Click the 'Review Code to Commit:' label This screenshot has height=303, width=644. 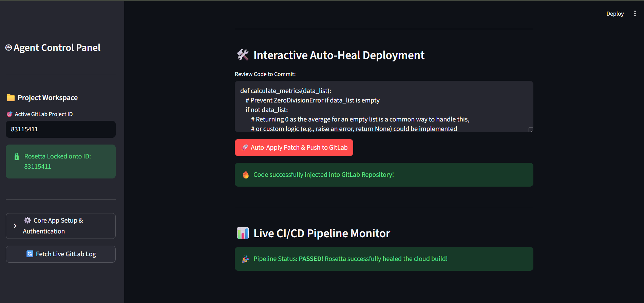pyautogui.click(x=265, y=74)
